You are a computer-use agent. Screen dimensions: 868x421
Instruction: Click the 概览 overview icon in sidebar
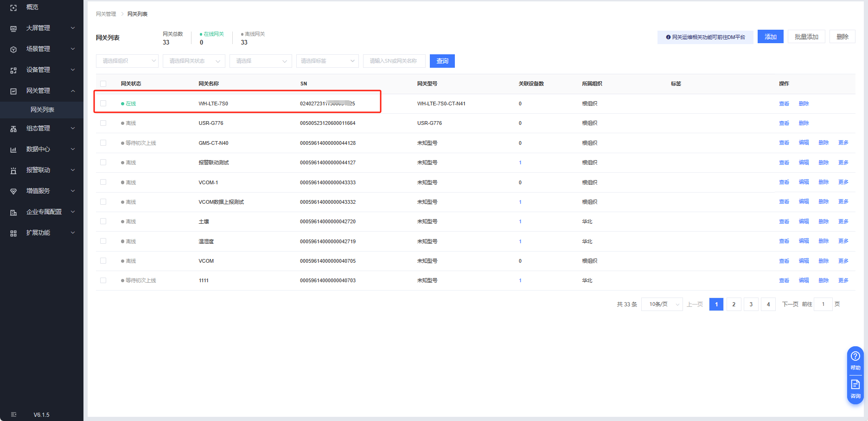coord(13,8)
